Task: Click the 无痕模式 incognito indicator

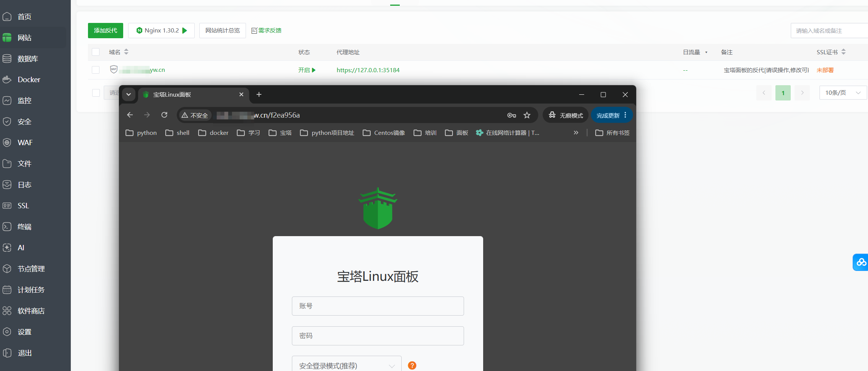Action: click(x=565, y=115)
